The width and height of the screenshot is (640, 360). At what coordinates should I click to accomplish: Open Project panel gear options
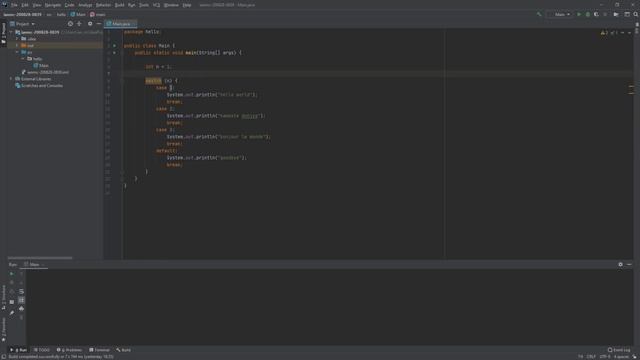[x=90, y=24]
